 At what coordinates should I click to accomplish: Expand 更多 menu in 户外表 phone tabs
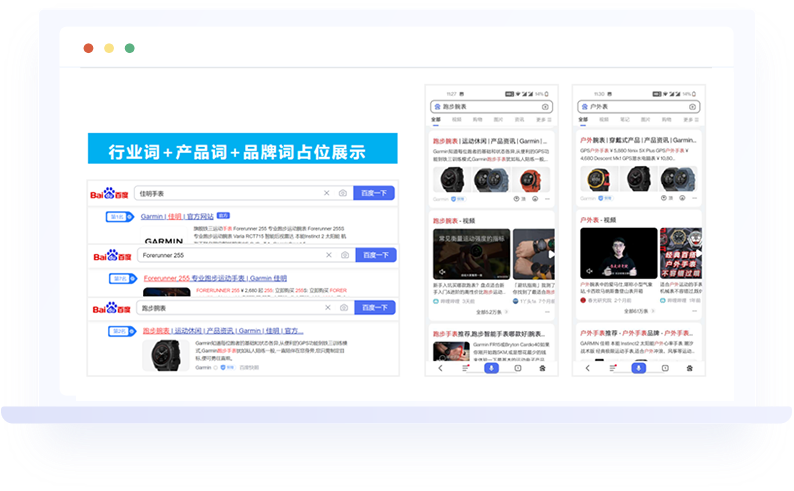(x=691, y=120)
